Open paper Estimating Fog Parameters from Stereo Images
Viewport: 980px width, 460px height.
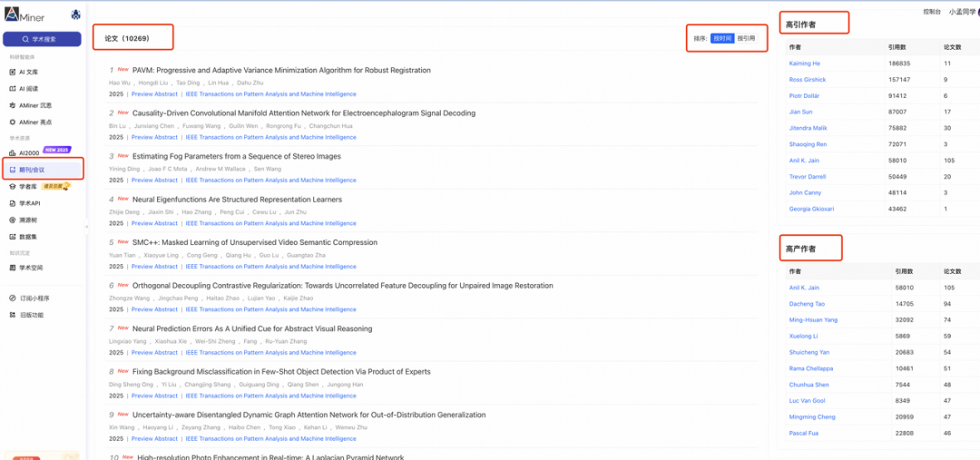click(237, 156)
